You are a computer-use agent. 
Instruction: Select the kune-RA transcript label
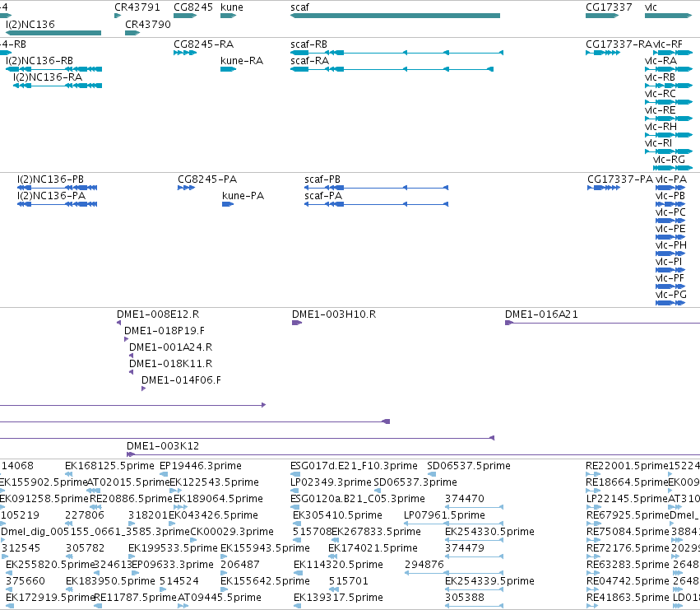242,61
